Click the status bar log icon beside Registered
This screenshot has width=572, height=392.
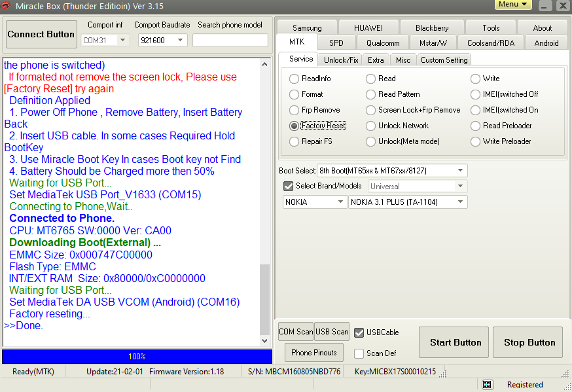coord(488,384)
